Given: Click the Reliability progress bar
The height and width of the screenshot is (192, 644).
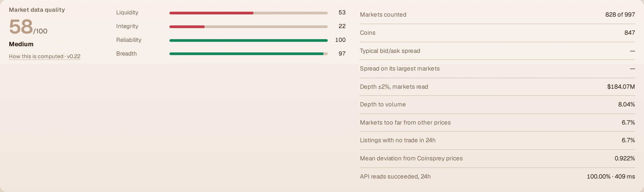Looking at the screenshot, I should [x=249, y=40].
